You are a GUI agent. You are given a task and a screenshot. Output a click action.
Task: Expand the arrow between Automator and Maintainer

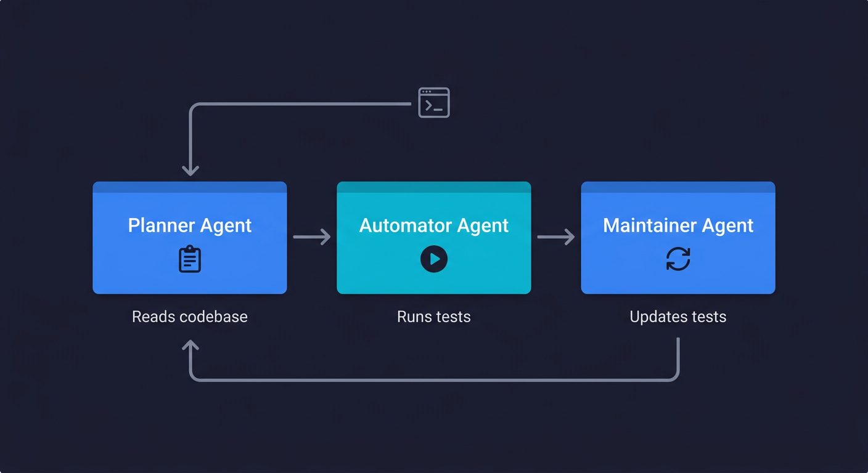click(x=555, y=236)
